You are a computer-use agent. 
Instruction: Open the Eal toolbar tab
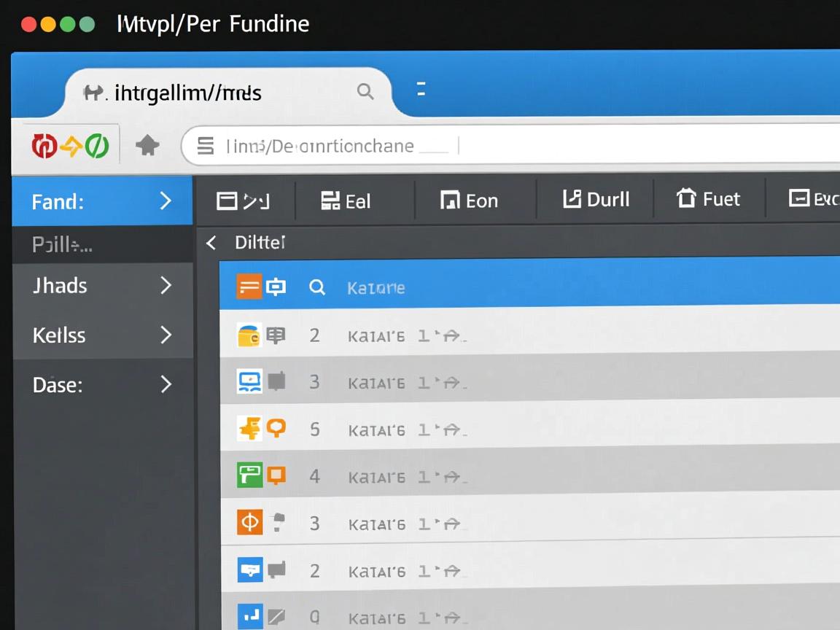[346, 201]
